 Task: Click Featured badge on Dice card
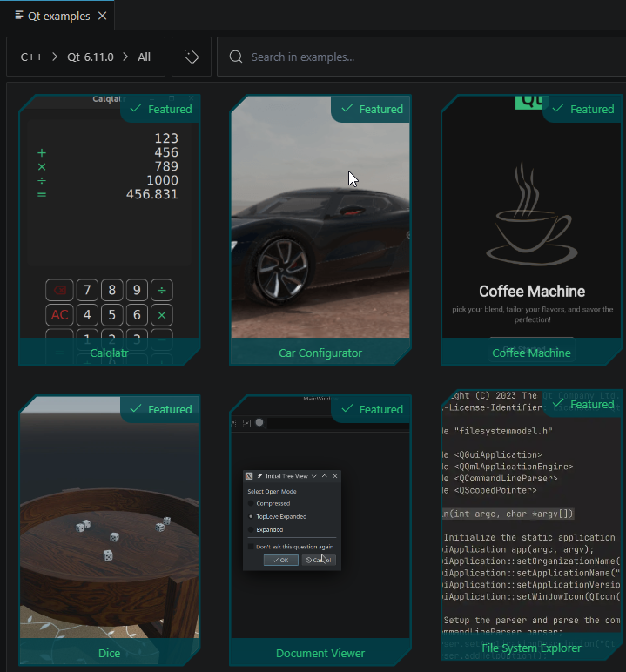(160, 409)
